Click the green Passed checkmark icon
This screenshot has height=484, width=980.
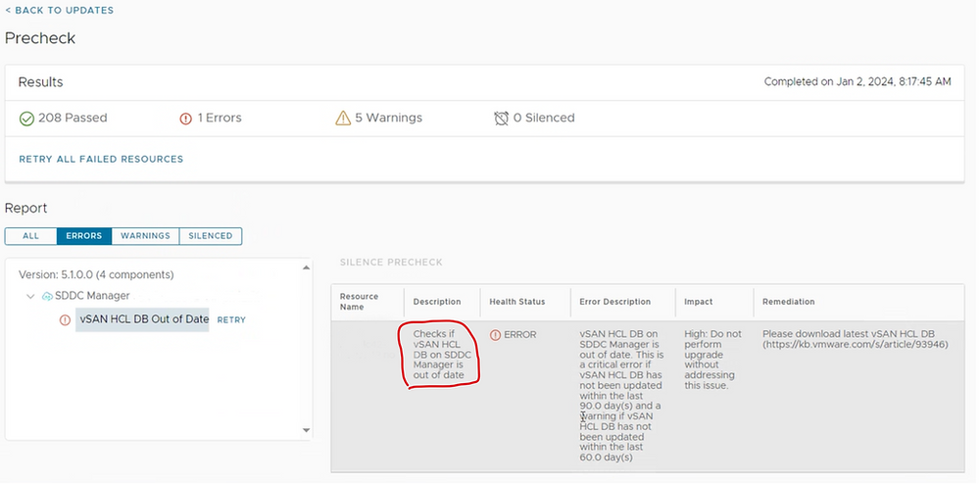26,119
